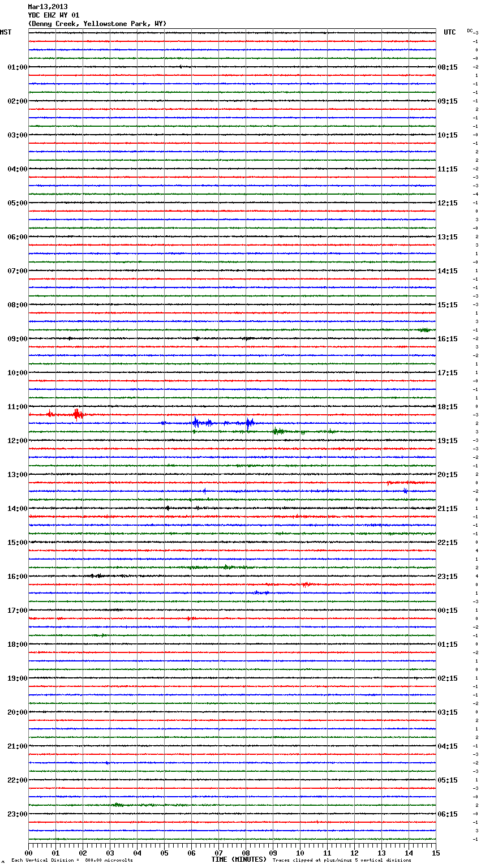Screen dimensions: 481x868
Task: Click the large red seismic burst after 11:00
Action: pos(77,414)
